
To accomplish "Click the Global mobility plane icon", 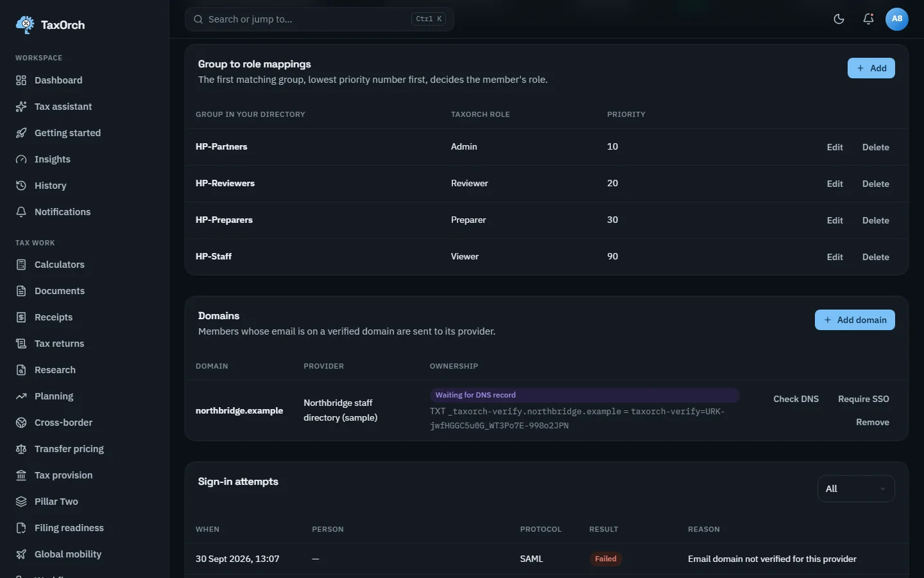I will [21, 554].
